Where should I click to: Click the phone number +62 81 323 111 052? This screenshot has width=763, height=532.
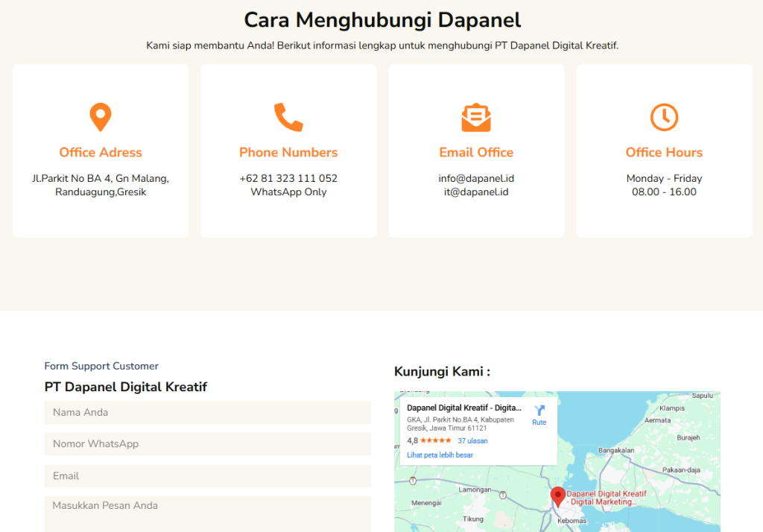click(x=288, y=178)
